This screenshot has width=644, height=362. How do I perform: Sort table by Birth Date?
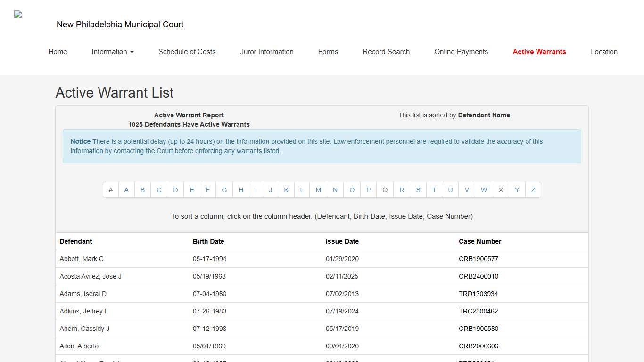(208, 241)
